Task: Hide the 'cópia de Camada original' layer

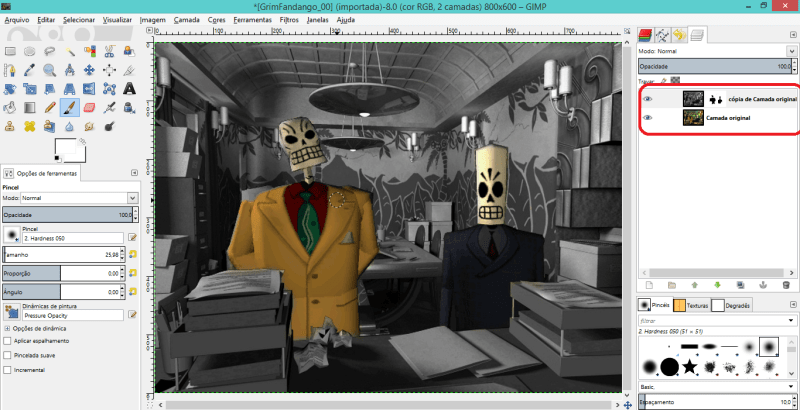Action: 648,99
